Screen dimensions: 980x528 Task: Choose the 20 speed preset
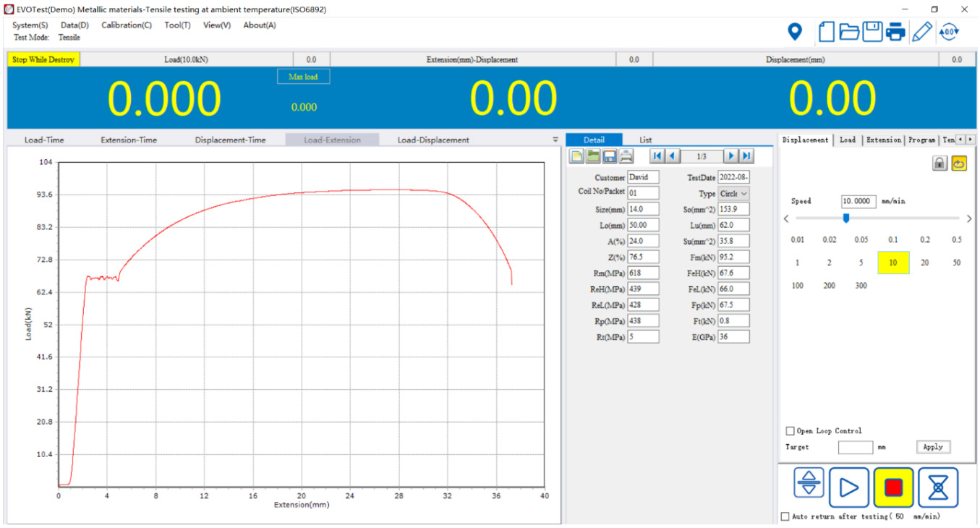coord(924,263)
